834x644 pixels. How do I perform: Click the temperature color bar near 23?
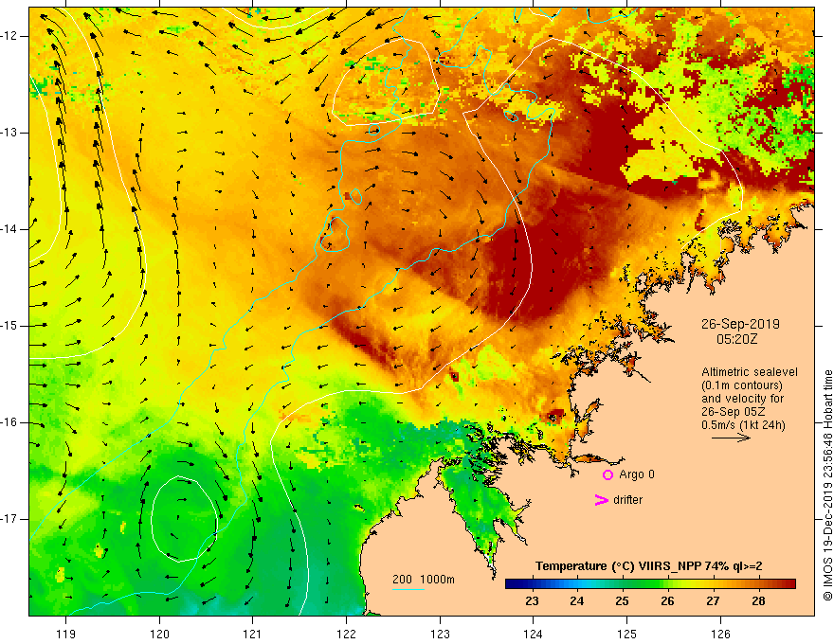coord(532,584)
